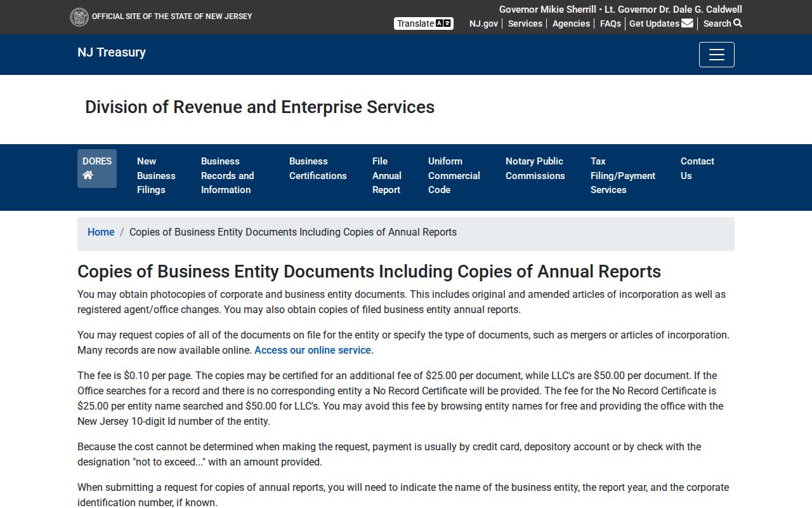Open Tax Filing/Payment Services menu
The image size is (812, 508).
(x=623, y=175)
